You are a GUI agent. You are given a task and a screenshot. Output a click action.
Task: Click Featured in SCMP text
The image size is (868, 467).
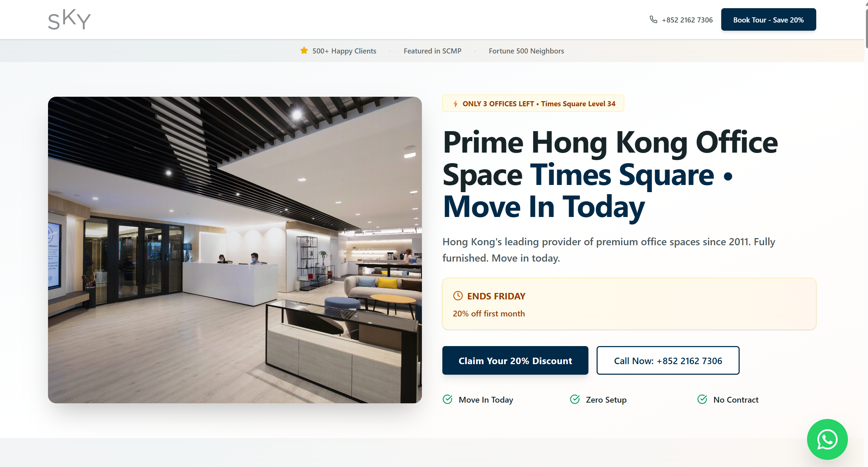pos(432,51)
